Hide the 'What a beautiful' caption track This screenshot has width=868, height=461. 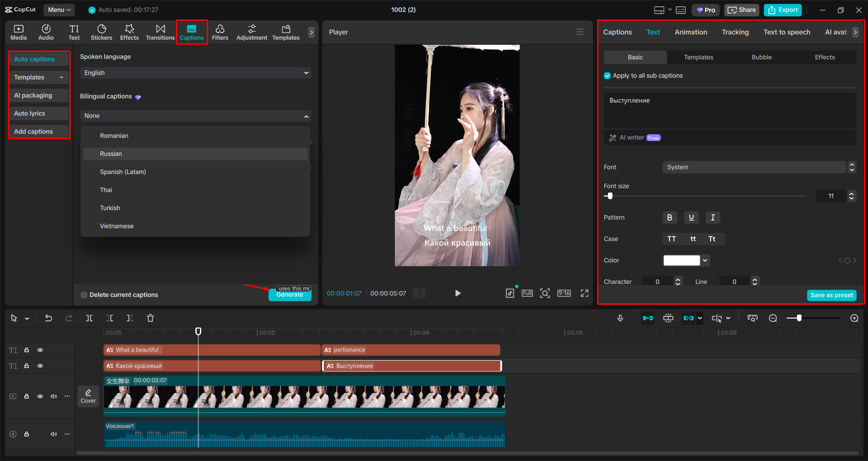pos(40,350)
